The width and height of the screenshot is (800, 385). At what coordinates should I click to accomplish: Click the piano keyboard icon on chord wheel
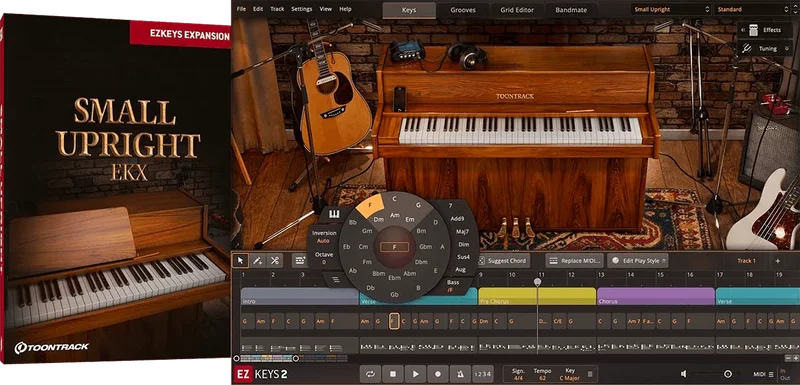point(334,215)
